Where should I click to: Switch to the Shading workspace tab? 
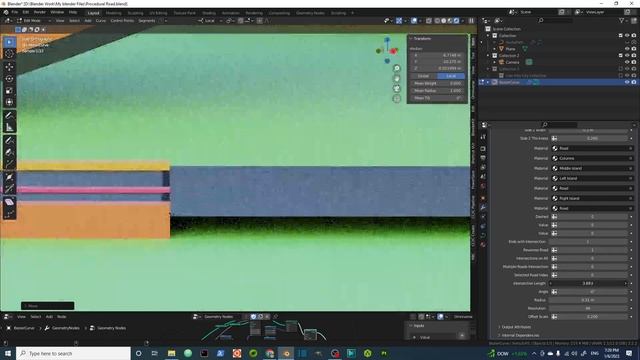(209, 13)
